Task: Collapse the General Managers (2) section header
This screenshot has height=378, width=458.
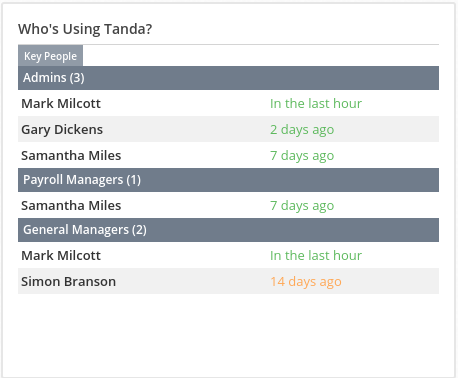Action: coord(228,230)
